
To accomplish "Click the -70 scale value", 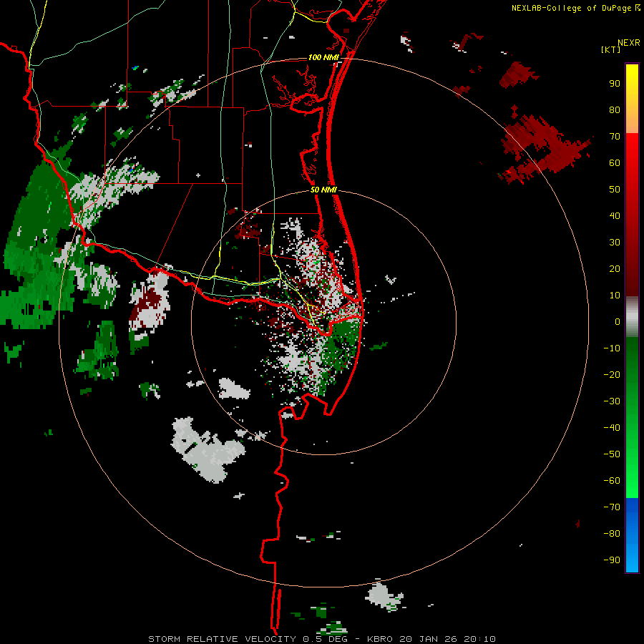I will coord(612,507).
